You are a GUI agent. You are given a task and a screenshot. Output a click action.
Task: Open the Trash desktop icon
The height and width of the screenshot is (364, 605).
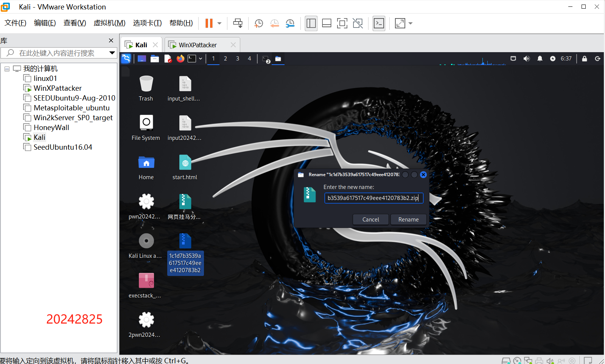(146, 88)
